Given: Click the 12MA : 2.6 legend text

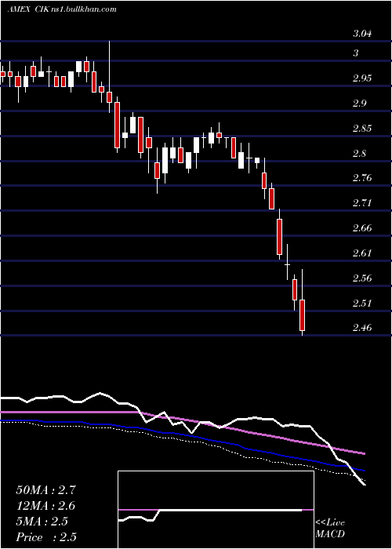Looking at the screenshot, I should (x=45, y=506).
